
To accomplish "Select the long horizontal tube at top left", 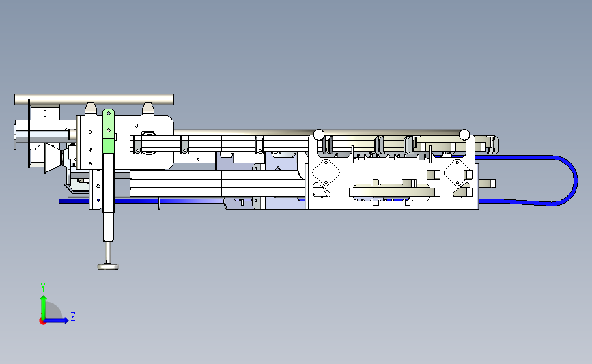I will [94, 99].
